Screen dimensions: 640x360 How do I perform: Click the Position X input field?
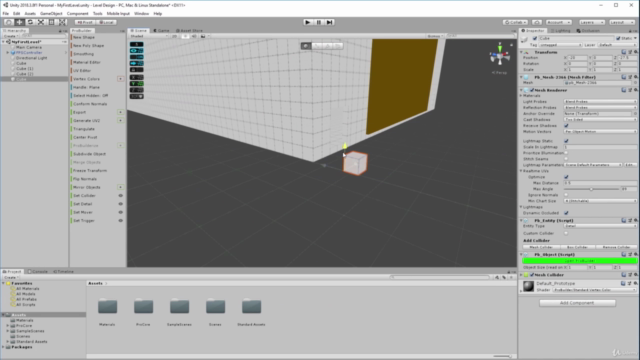click(577, 58)
